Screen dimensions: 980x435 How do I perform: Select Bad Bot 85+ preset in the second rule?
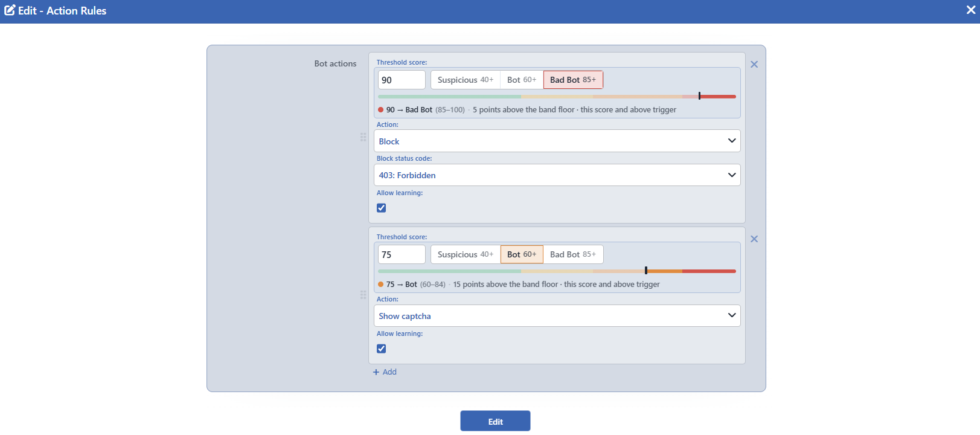[573, 254]
